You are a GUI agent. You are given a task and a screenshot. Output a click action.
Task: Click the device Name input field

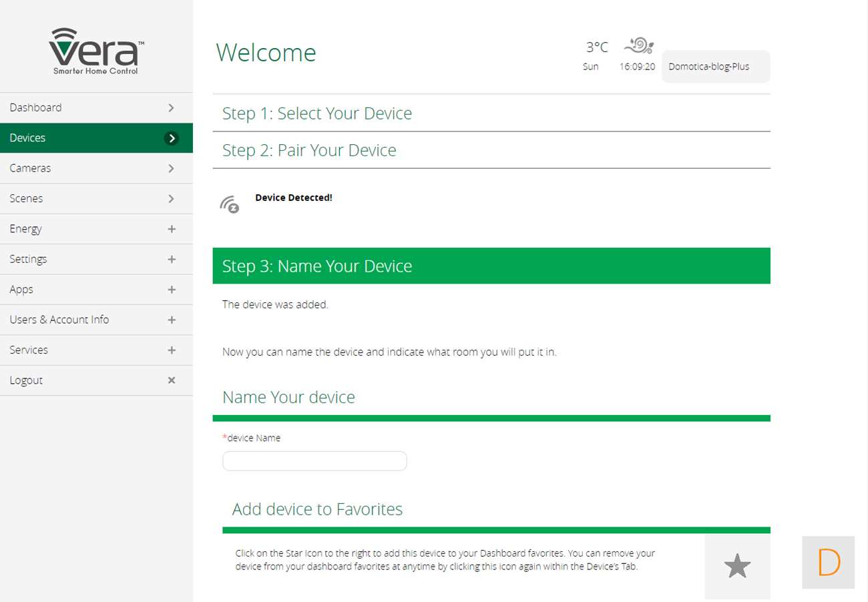pos(314,461)
